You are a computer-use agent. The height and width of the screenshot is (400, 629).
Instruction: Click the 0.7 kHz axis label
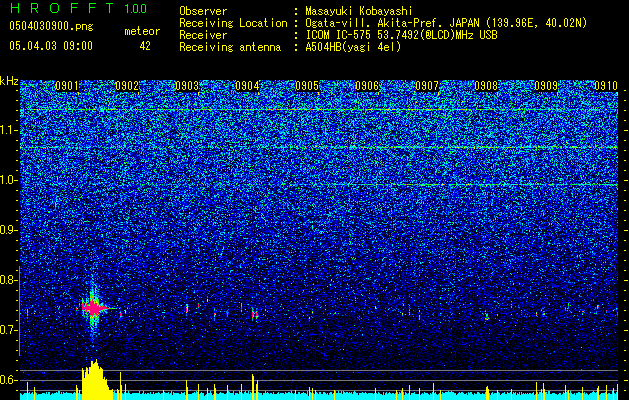pos(9,330)
